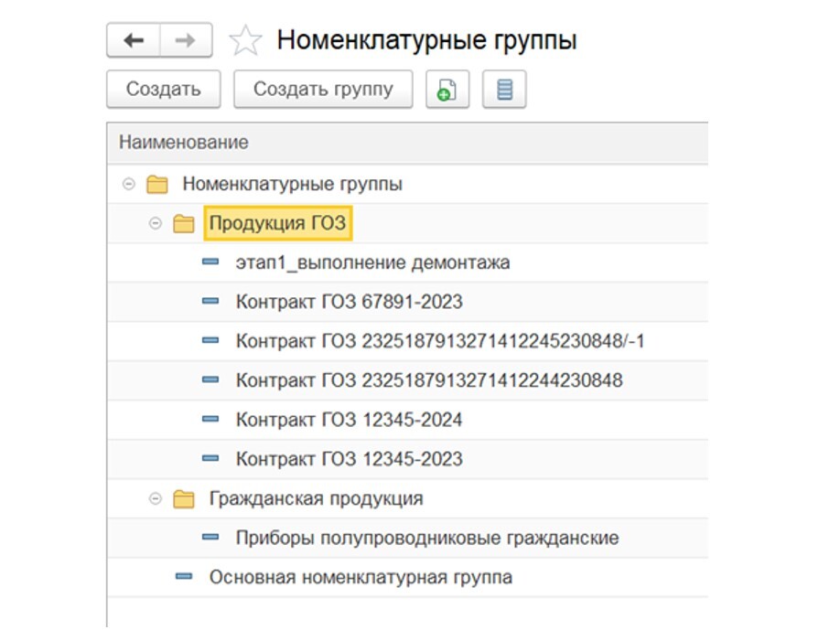Click item icon of Контракт ГОЗ 67891-2023
Viewport: 840px width, 630px height.
pyautogui.click(x=210, y=302)
